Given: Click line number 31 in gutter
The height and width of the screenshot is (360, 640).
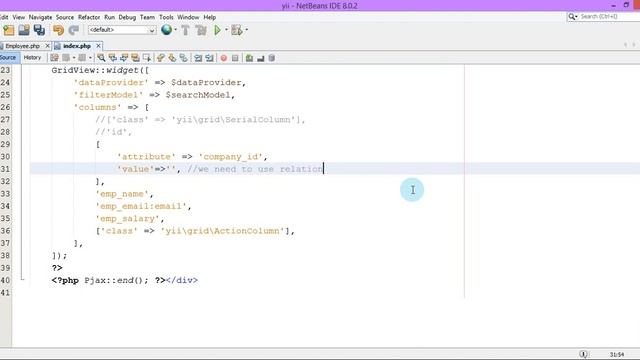Looking at the screenshot, I should (x=5, y=169).
